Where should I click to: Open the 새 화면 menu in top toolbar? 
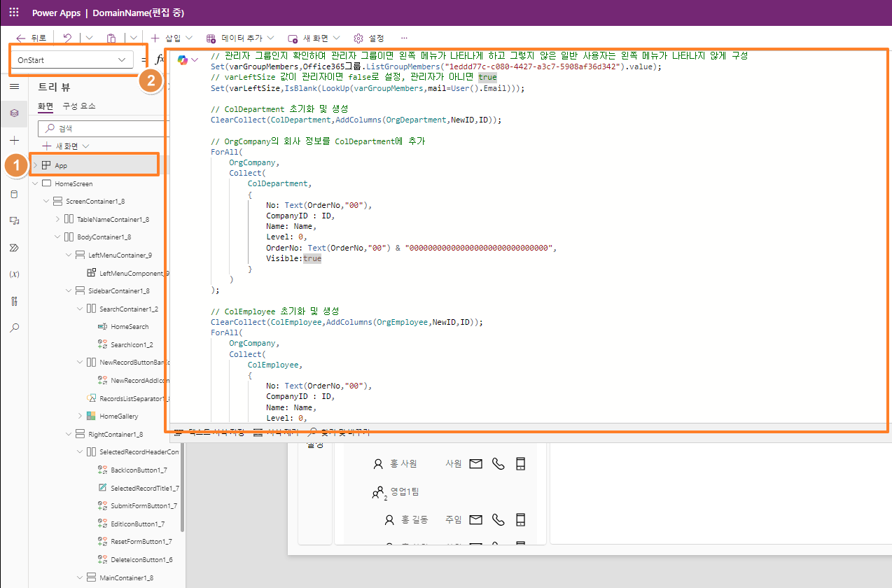coord(314,38)
